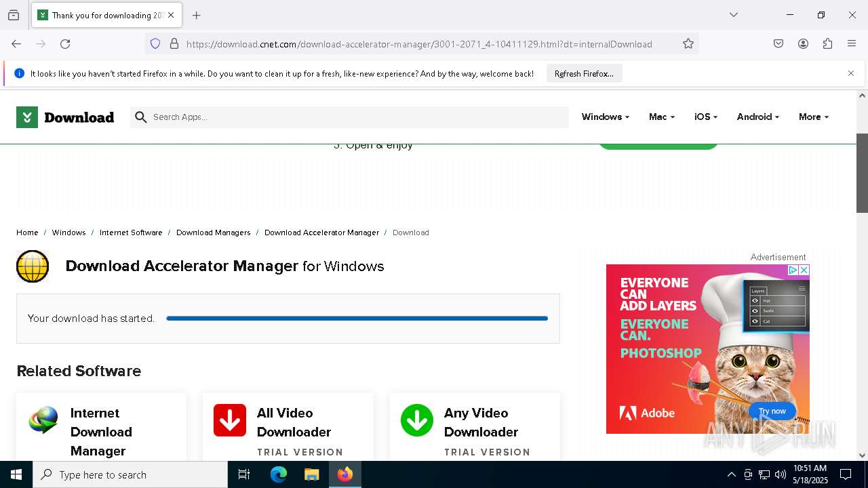Open Internet Download Manager related card

[101, 427]
